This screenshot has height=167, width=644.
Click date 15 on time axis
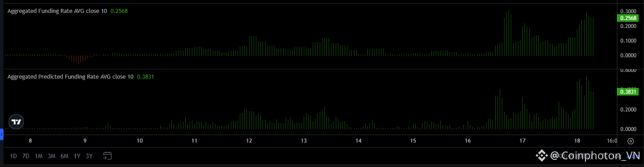[413, 141]
